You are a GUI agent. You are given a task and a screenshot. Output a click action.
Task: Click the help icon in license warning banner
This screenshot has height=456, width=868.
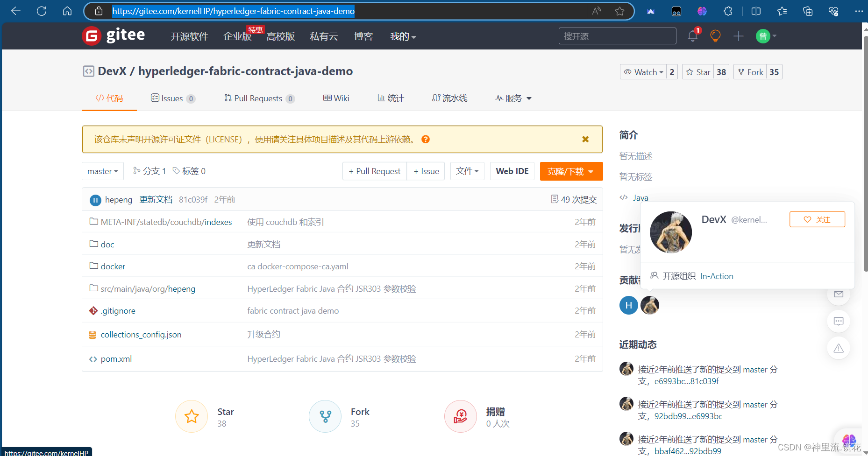pyautogui.click(x=425, y=139)
